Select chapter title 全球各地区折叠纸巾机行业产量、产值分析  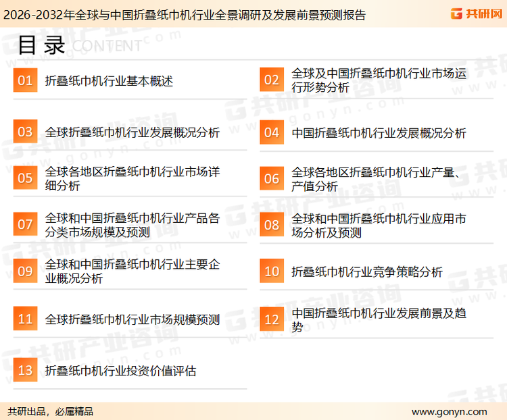[x=376, y=179]
